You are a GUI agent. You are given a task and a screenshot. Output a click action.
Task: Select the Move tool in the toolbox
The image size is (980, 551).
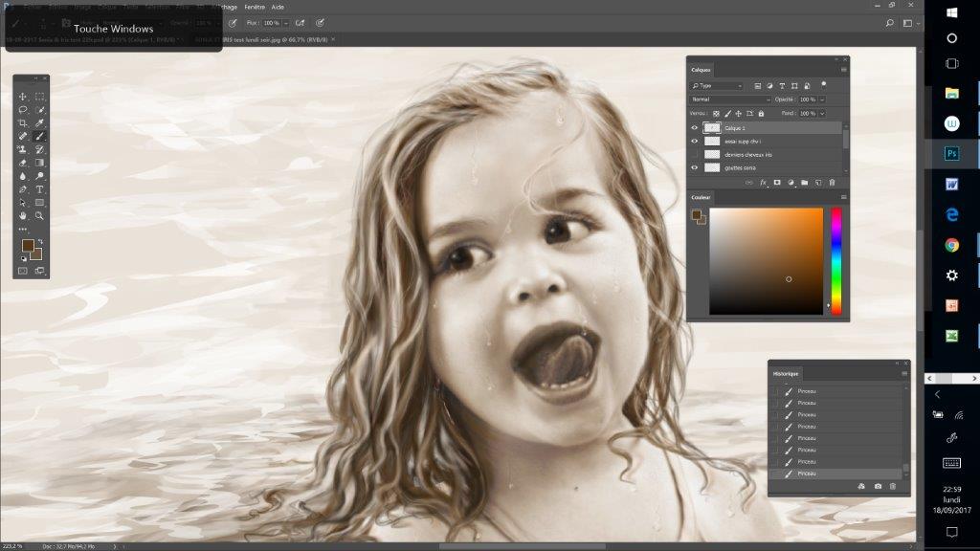tap(23, 97)
